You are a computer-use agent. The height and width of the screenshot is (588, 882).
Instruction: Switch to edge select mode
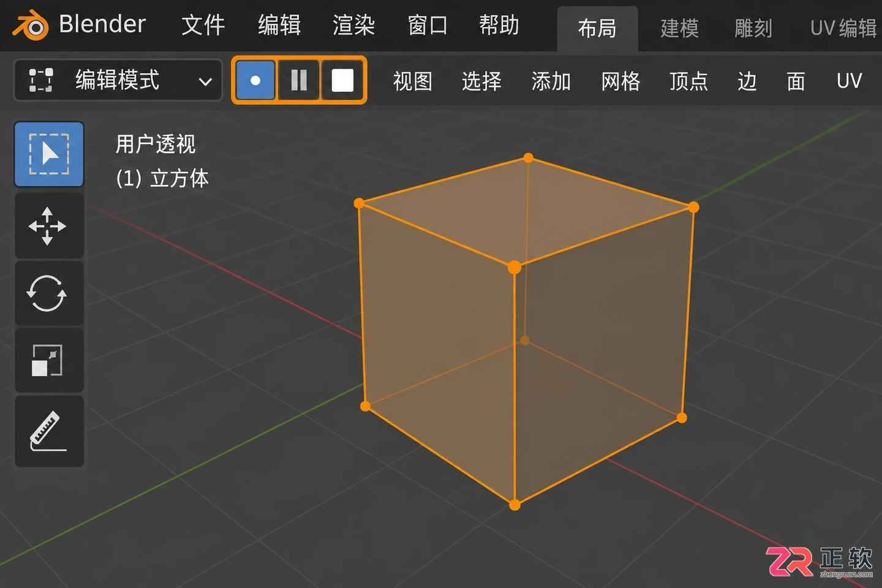click(x=299, y=80)
